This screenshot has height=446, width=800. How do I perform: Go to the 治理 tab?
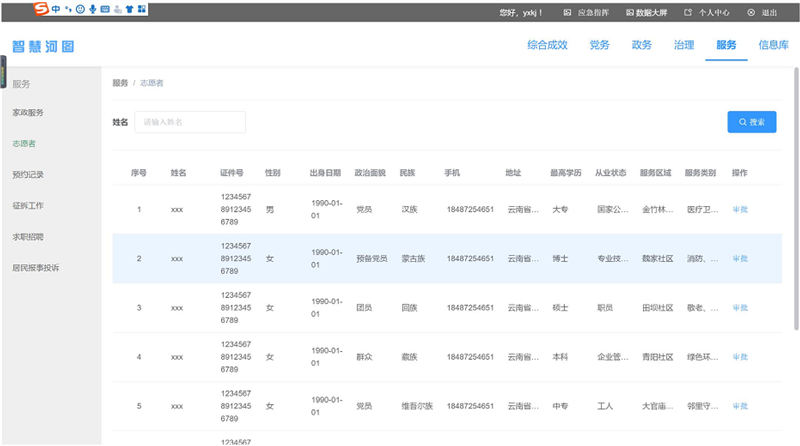point(684,45)
